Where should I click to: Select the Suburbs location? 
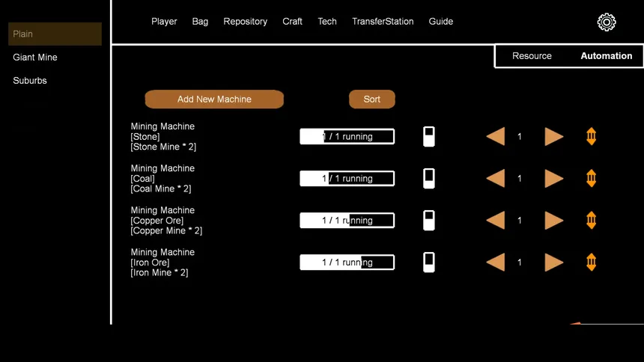click(29, 81)
